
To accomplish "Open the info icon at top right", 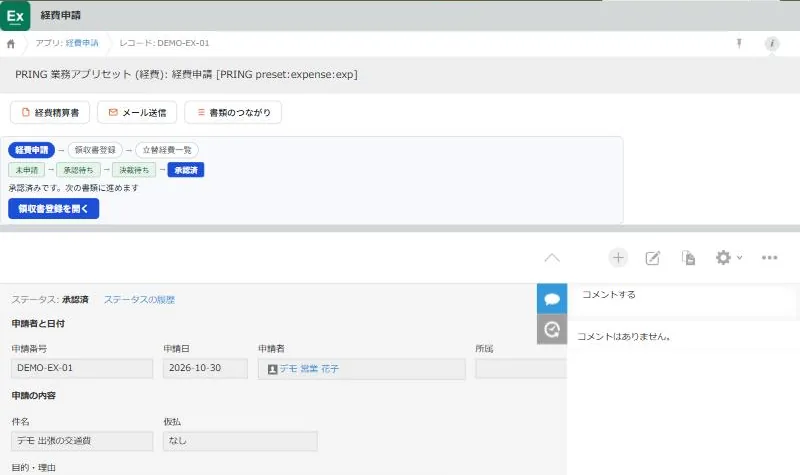I will click(x=771, y=43).
